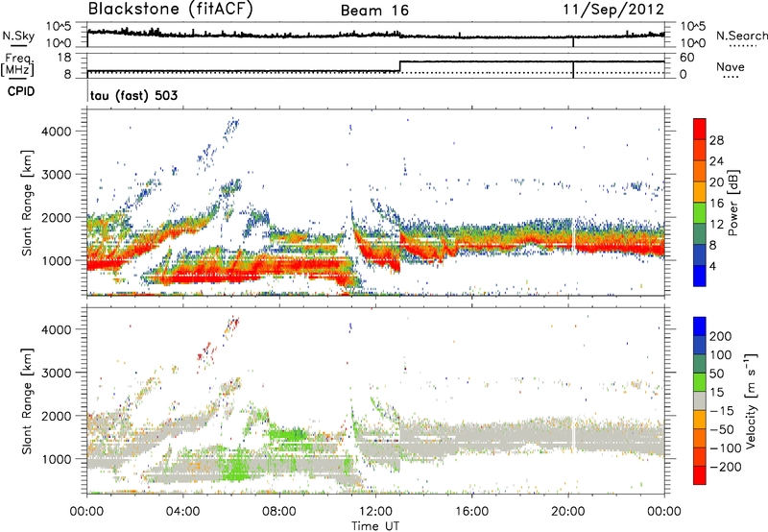
Task: Click the '18' tick on frequency axis
Action: coord(64,58)
